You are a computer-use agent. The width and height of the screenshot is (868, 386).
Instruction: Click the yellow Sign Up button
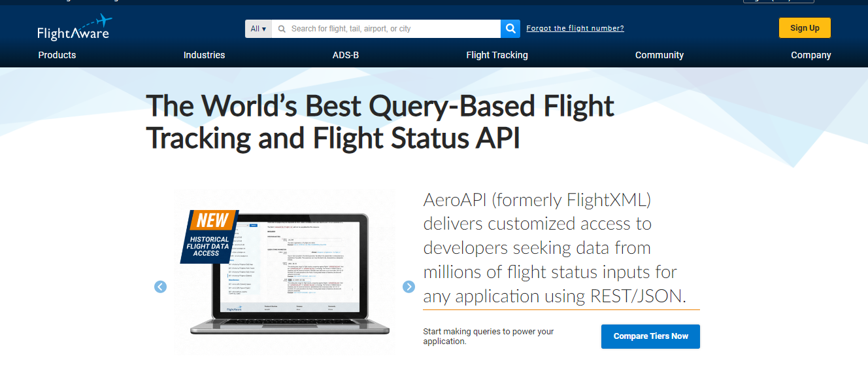pyautogui.click(x=805, y=28)
